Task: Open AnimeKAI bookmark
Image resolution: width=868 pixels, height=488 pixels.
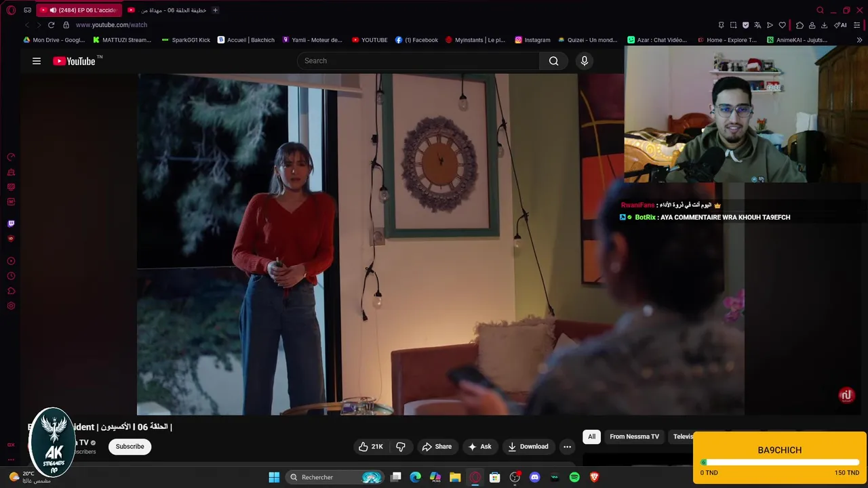Action: [797, 40]
